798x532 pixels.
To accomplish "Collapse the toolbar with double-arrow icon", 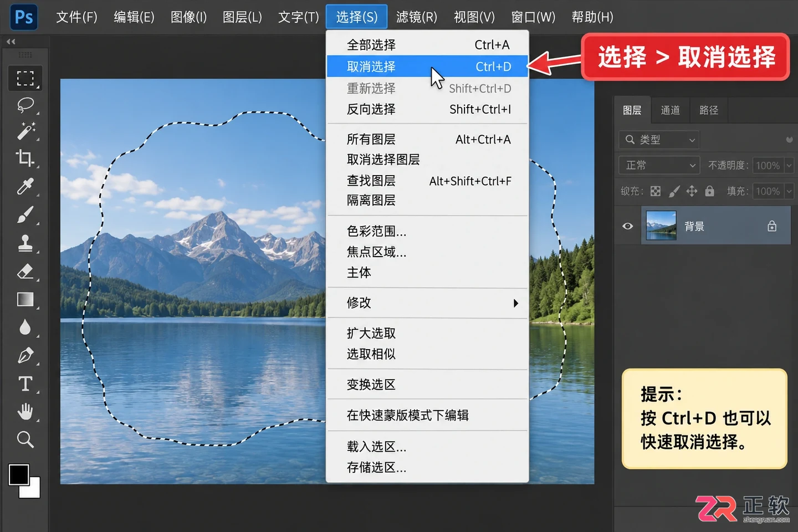I will pos(11,42).
